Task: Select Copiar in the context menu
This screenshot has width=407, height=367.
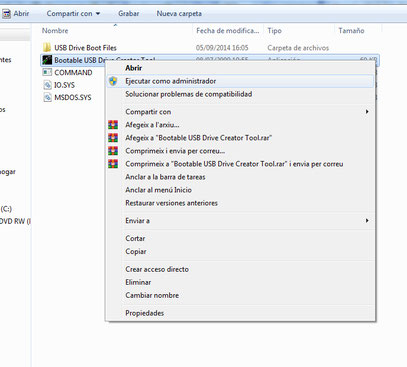Action: (240, 251)
